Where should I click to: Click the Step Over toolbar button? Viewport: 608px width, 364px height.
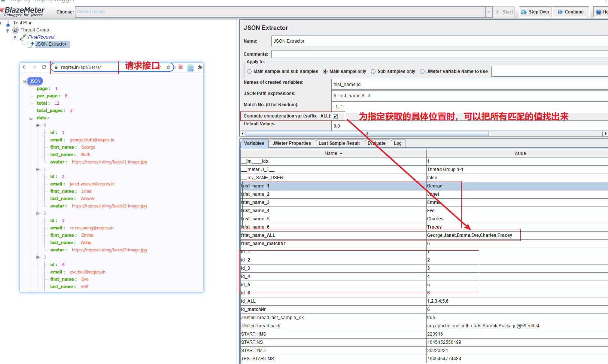pyautogui.click(x=535, y=12)
